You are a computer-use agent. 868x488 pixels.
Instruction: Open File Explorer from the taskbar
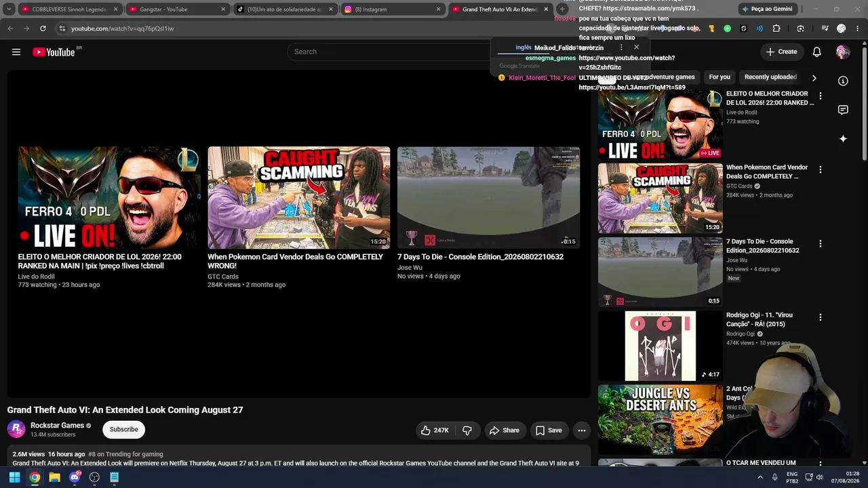pyautogui.click(x=54, y=477)
